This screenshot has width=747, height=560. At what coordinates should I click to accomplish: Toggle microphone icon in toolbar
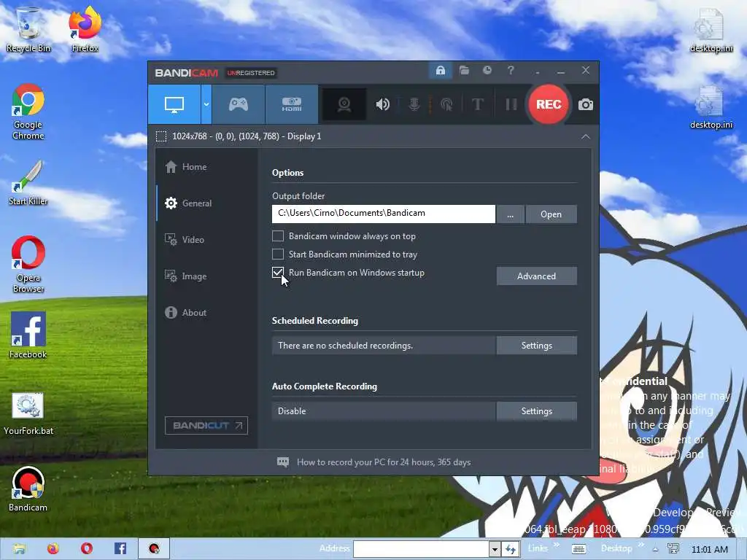[414, 104]
